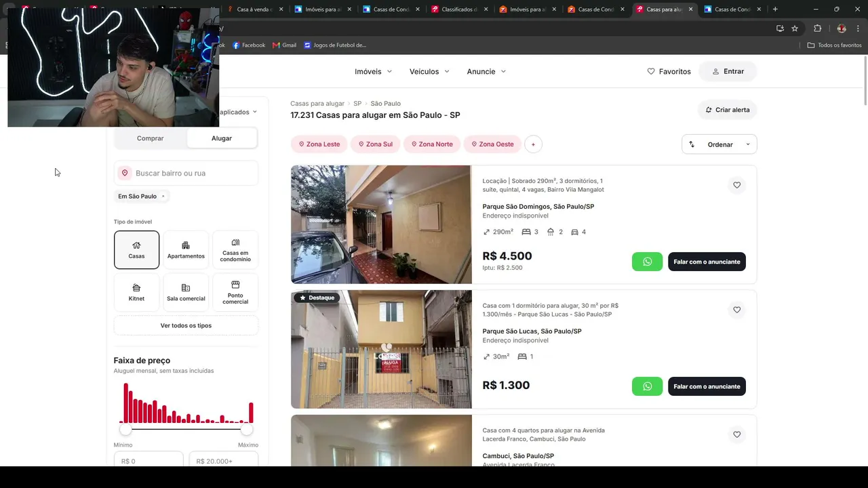Viewport: 868px width, 488px height.
Task: Switch the listing mode to Alugar
Action: tap(222, 138)
